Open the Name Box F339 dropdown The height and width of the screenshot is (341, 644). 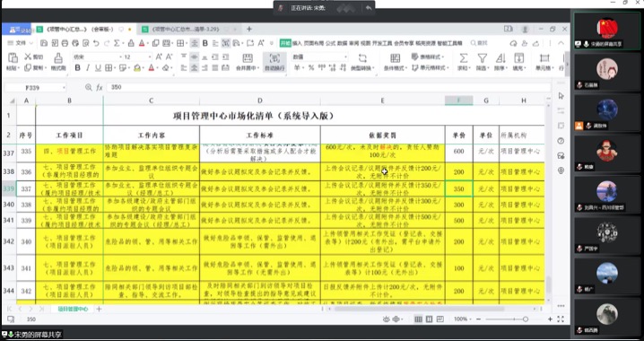tap(64, 88)
